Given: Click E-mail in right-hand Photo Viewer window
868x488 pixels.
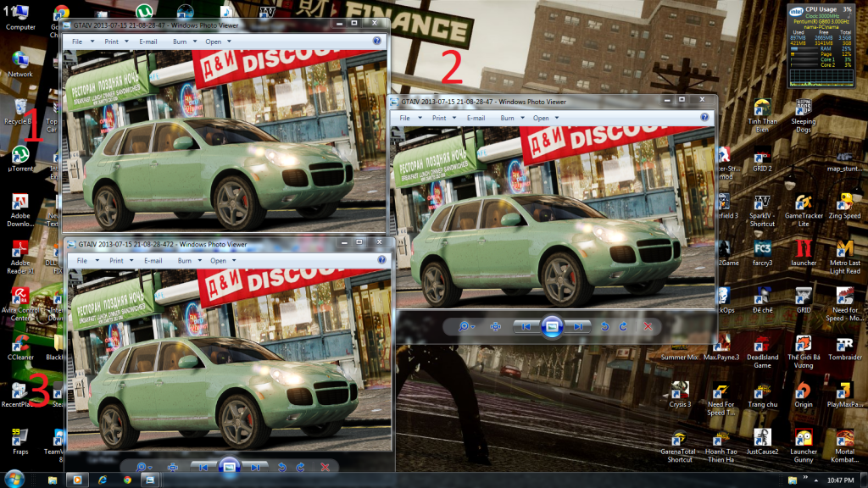Looking at the screenshot, I should (476, 118).
